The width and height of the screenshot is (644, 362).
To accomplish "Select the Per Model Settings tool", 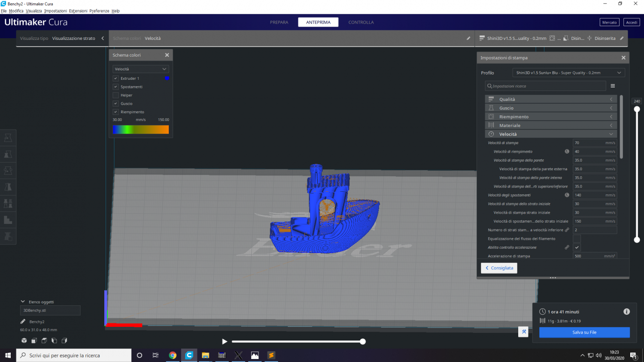I will click(8, 203).
